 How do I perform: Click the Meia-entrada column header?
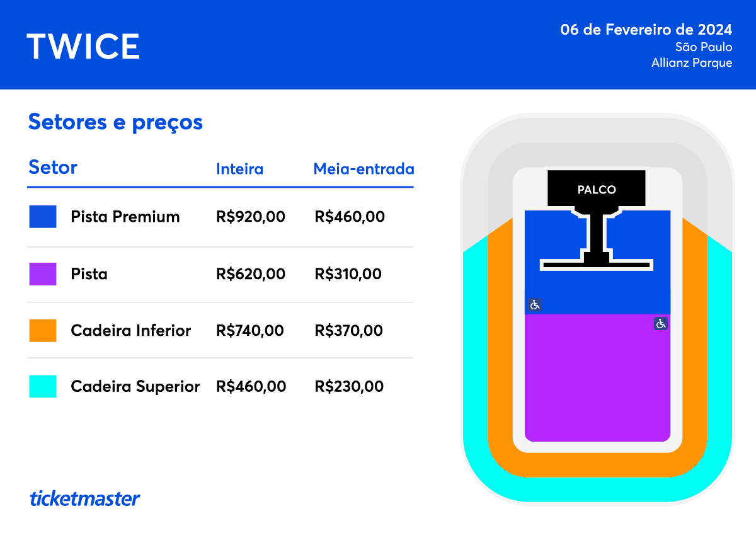(364, 169)
